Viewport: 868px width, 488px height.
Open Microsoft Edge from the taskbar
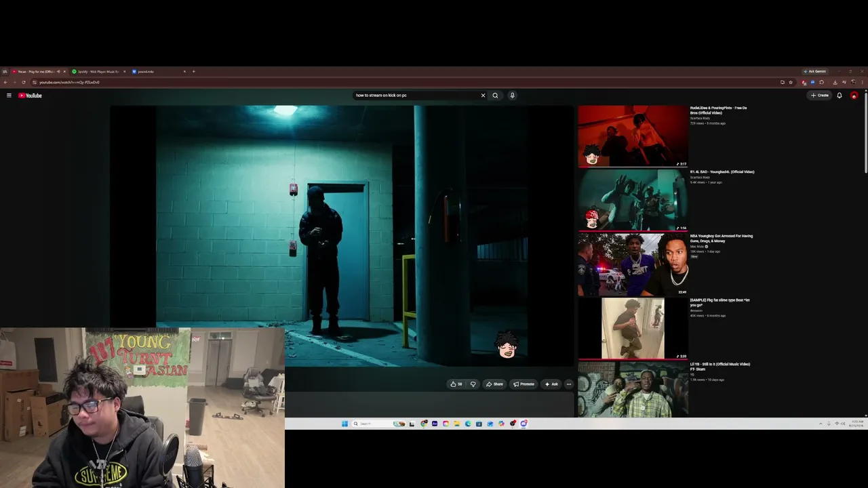(468, 424)
